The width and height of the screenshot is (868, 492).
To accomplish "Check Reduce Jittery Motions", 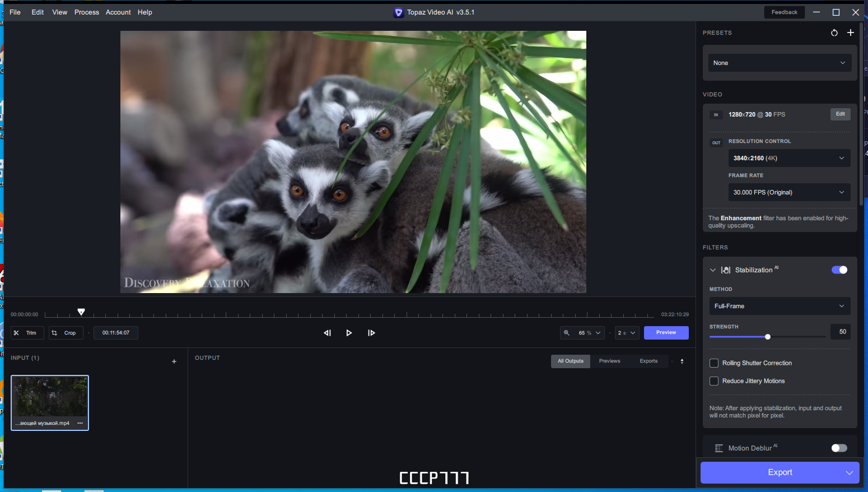I will point(714,381).
